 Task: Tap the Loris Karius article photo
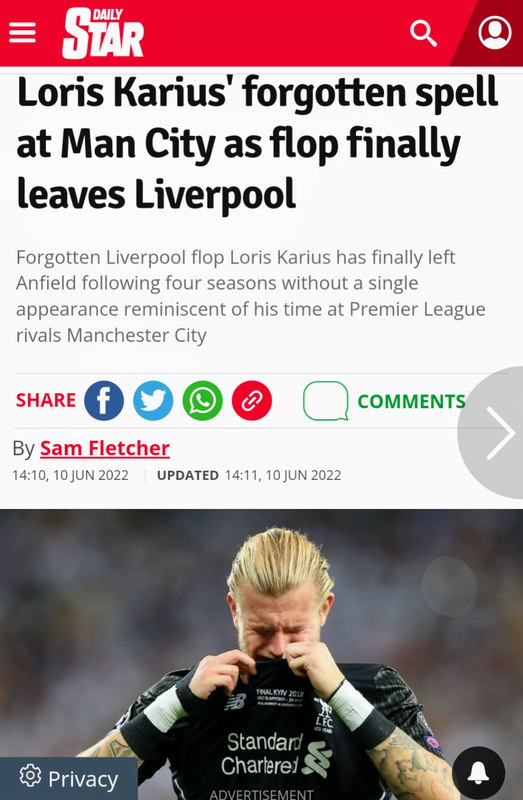(261, 655)
